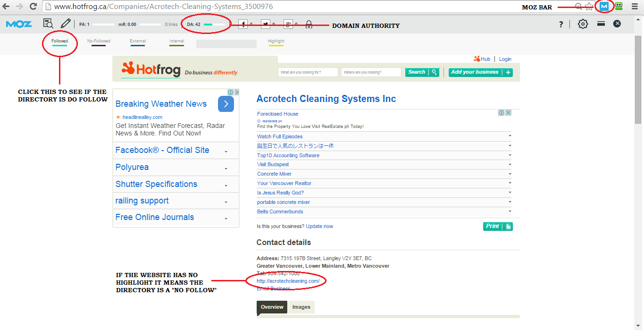Click the green extension icon beside MozBar
This screenshot has height=330, width=644.
[619, 7]
